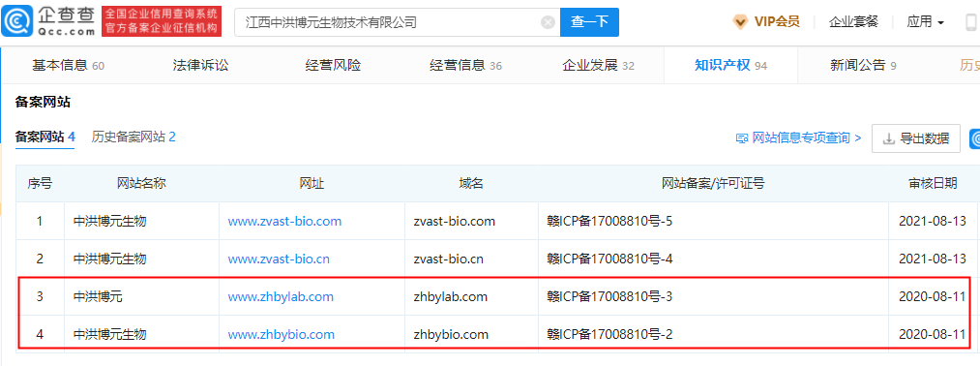The image size is (980, 366).
Task: Click site name 中洪博元 in row 3
Action: click(x=98, y=296)
